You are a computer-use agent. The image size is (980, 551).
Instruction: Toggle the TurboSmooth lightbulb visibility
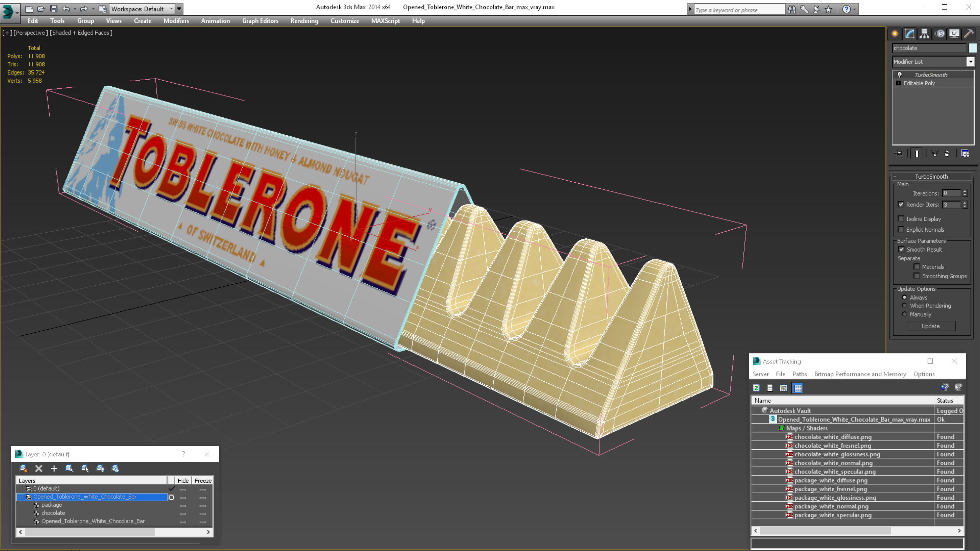pos(900,75)
